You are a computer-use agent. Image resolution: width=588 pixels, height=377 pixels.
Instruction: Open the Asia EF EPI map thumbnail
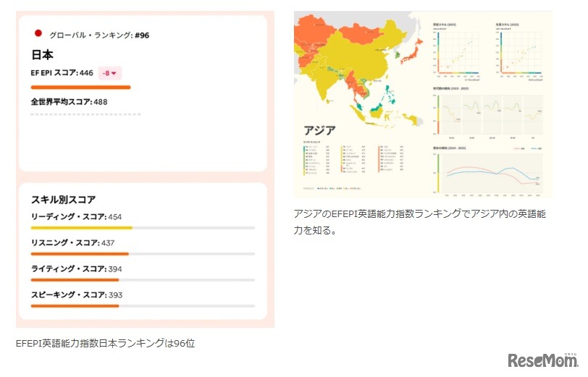[x=423, y=104]
